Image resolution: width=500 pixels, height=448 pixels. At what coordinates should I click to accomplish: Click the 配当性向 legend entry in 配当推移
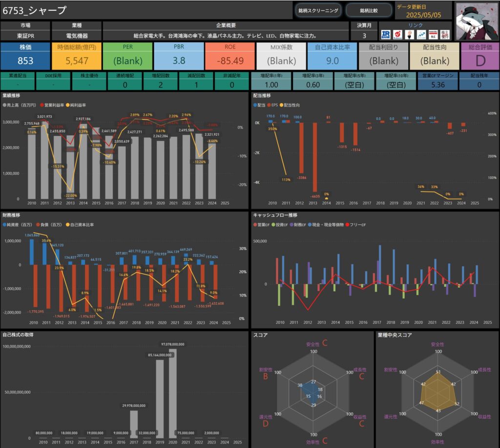[290, 105]
